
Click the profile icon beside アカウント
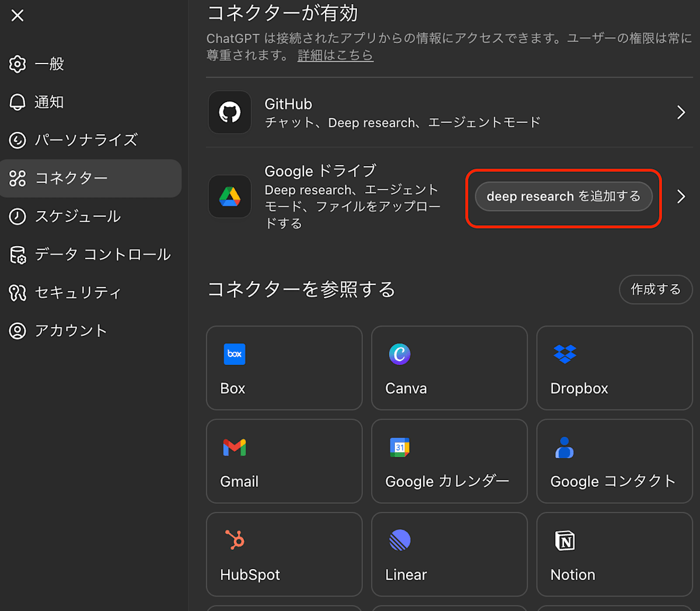point(17,331)
